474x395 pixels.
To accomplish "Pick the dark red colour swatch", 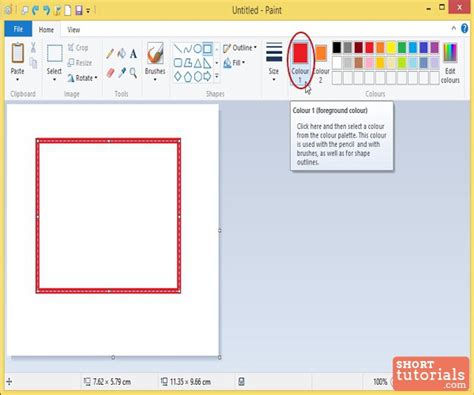I will click(358, 48).
